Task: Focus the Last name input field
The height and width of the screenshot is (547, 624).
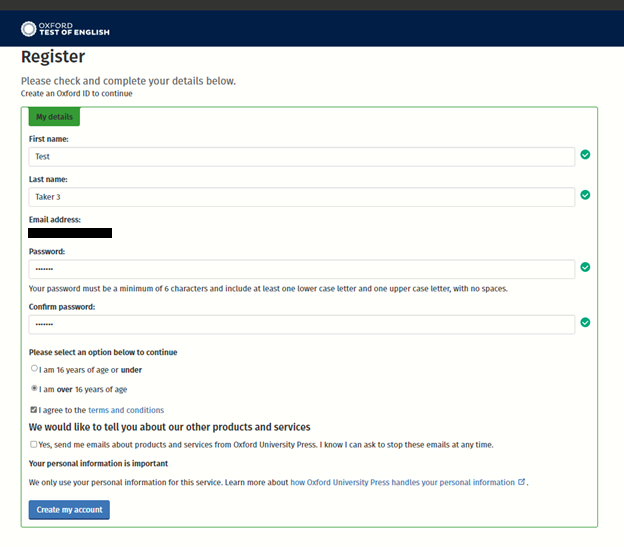Action: coord(301,197)
